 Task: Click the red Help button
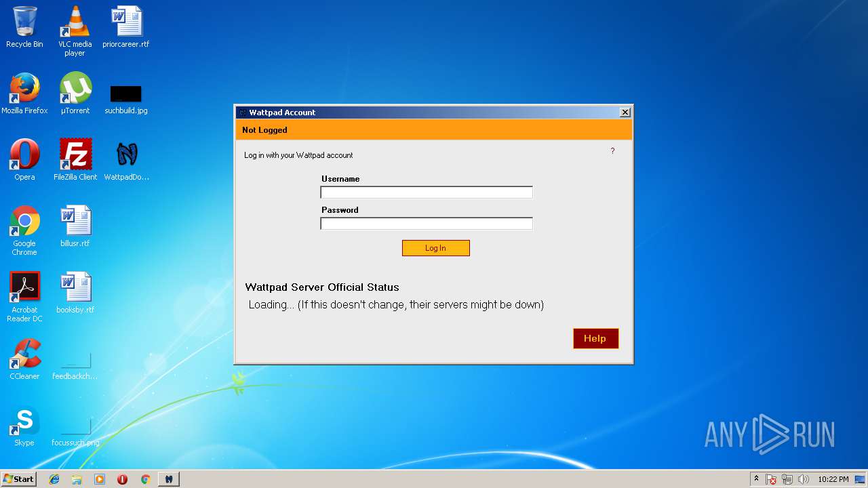click(595, 338)
